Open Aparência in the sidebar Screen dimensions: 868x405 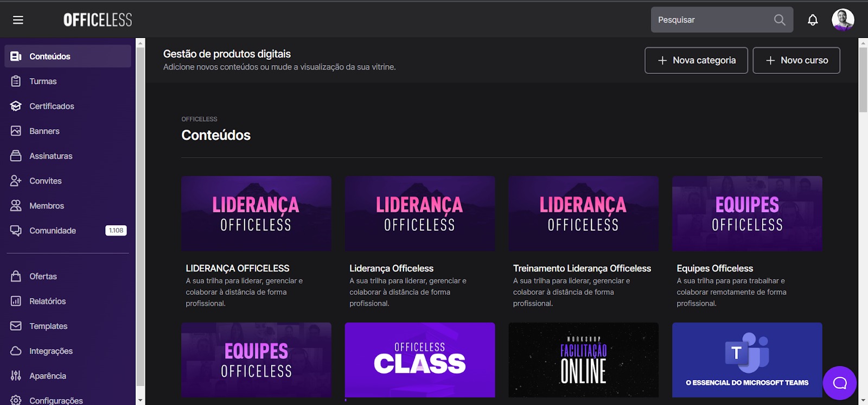[68, 376]
